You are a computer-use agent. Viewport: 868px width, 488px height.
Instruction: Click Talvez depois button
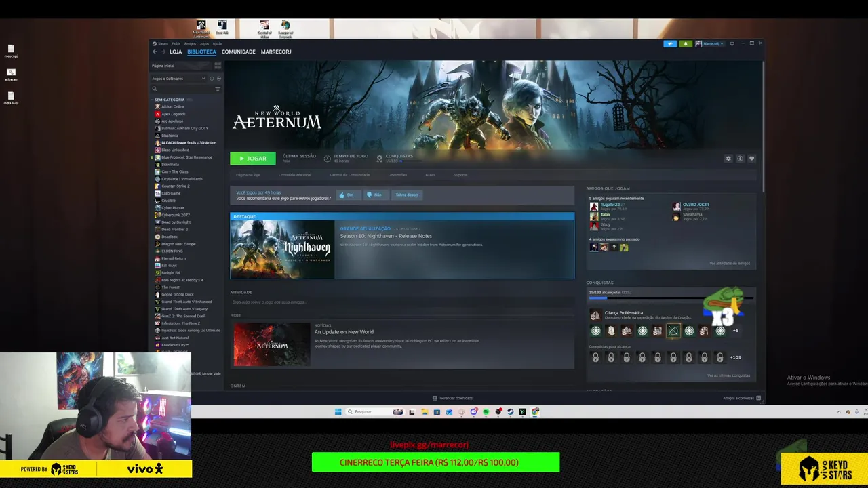pos(407,195)
